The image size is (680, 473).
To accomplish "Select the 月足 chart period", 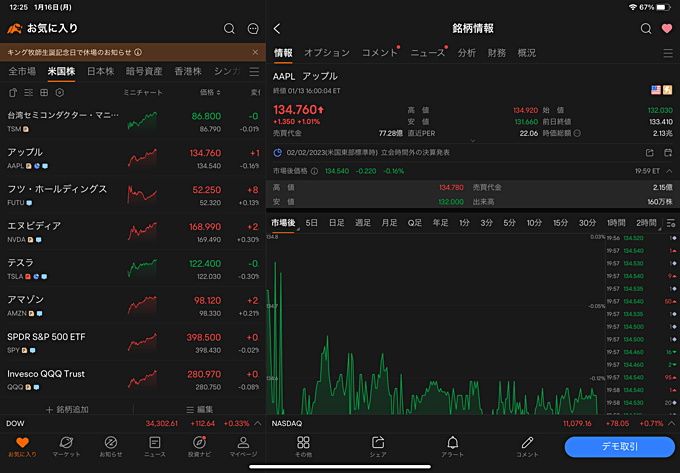I will pyautogui.click(x=389, y=223).
